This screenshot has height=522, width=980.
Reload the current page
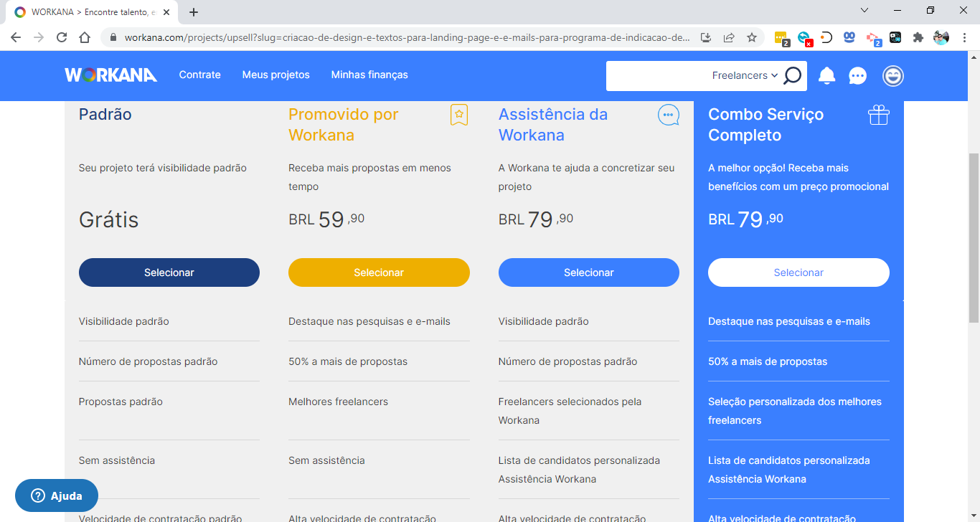[62, 37]
